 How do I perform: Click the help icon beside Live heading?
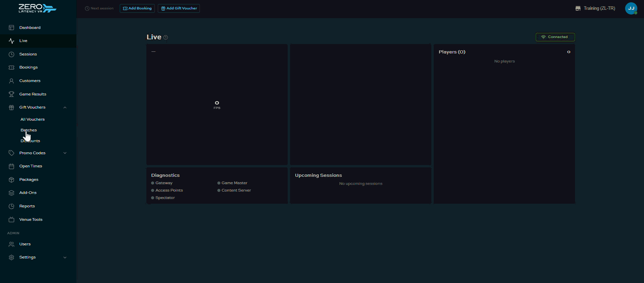pyautogui.click(x=166, y=37)
